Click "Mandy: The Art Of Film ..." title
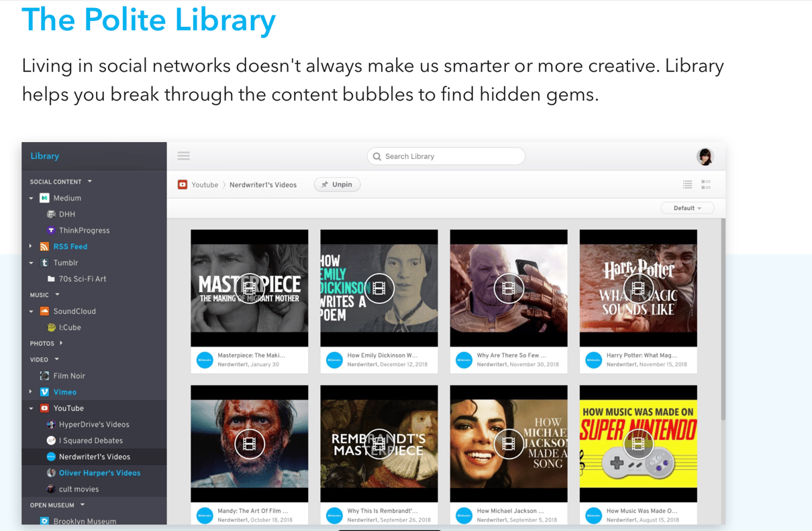 click(252, 511)
